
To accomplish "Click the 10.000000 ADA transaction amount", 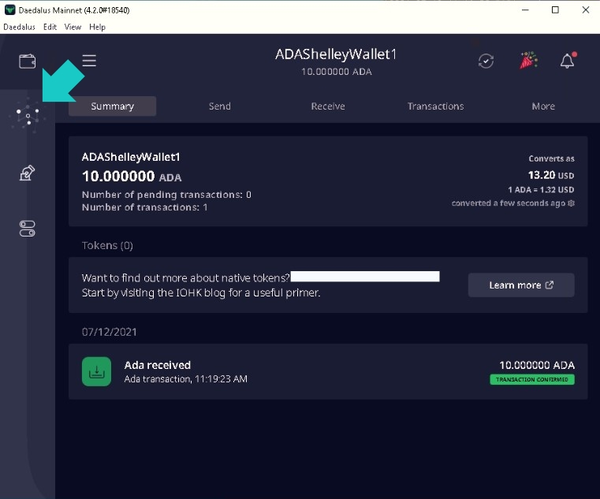I will point(537,365).
